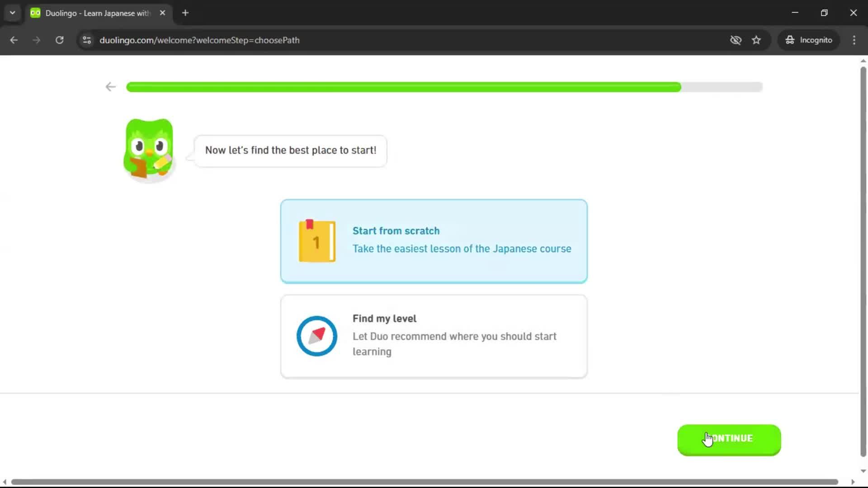Open the tab search chevron dropdown
Image resolution: width=868 pixels, height=488 pixels.
[x=12, y=13]
